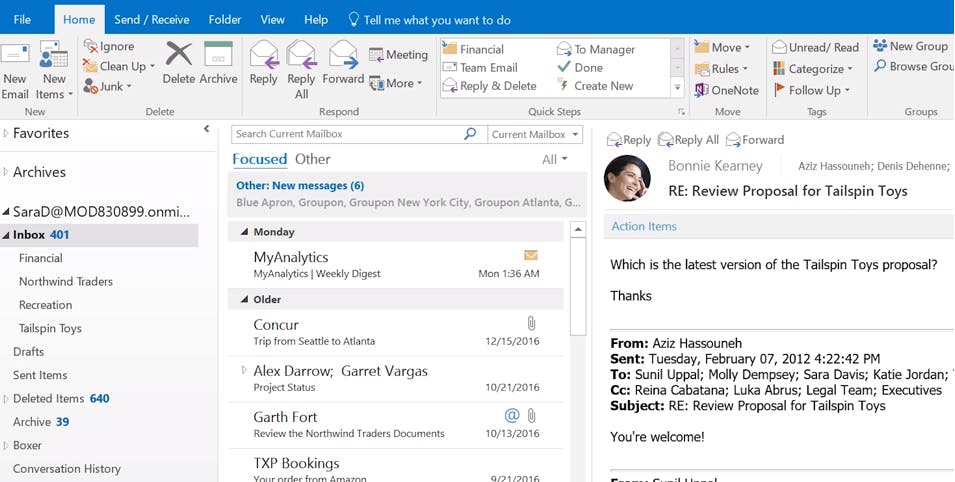Click the Browse Groups magnifier icon
Image resolution: width=955 pixels, height=482 pixels.
click(x=880, y=66)
